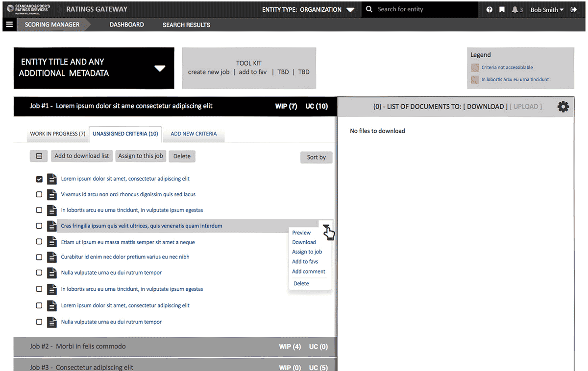588x371 pixels.
Task: Open the hamburger menu icon
Action: click(x=9, y=24)
